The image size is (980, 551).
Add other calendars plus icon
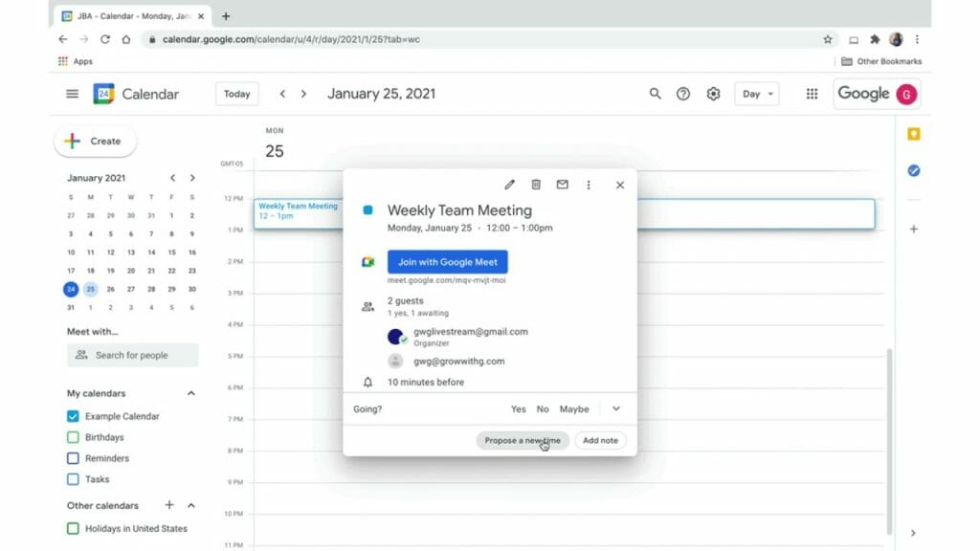click(x=168, y=505)
